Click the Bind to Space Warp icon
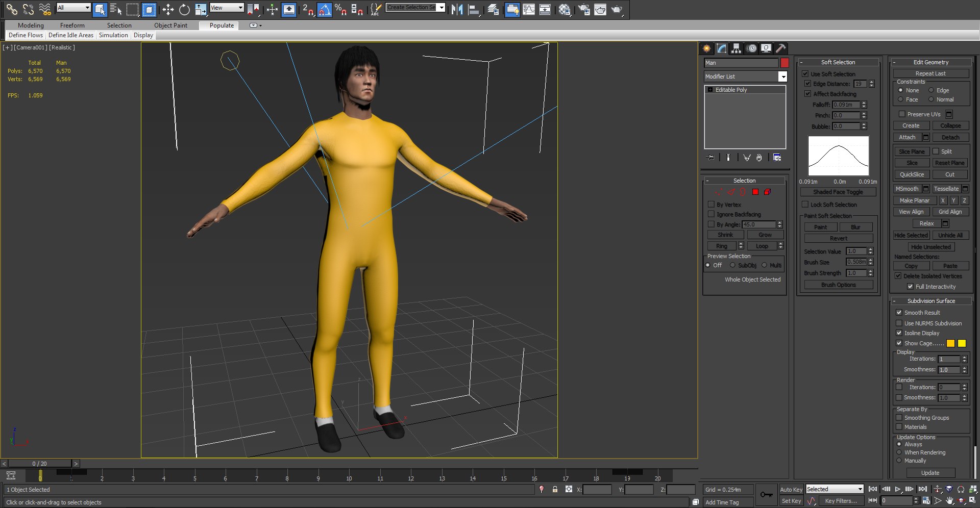980x508 pixels. click(45, 9)
